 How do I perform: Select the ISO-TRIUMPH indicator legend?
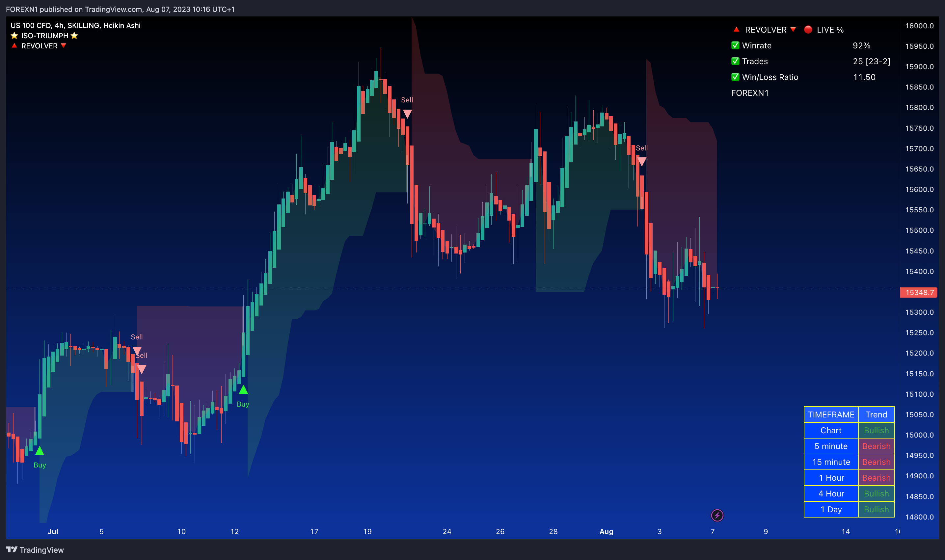44,36
